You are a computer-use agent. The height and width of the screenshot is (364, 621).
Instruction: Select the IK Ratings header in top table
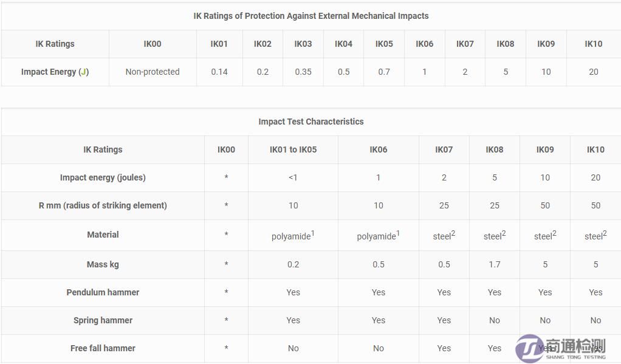coord(55,44)
